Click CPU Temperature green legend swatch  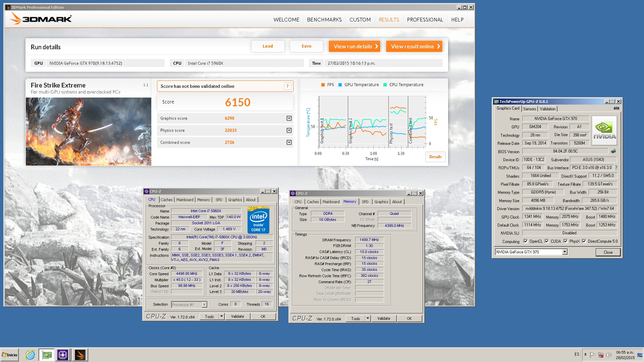click(385, 85)
